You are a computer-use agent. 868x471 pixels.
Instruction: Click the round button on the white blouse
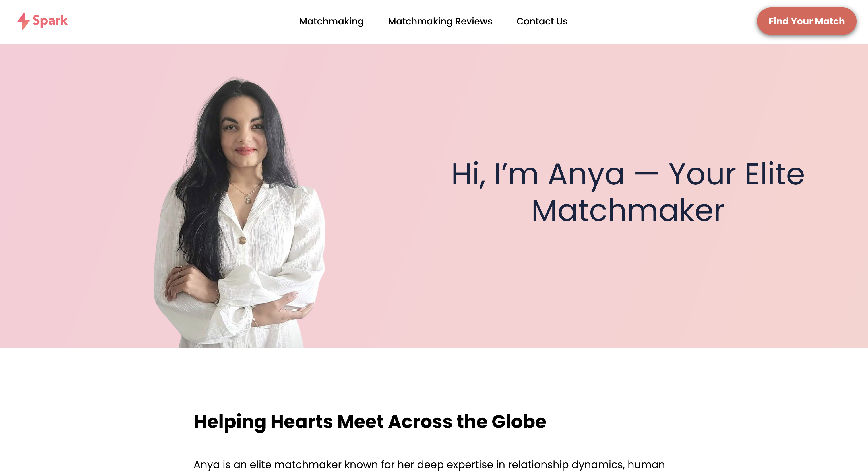(x=242, y=240)
